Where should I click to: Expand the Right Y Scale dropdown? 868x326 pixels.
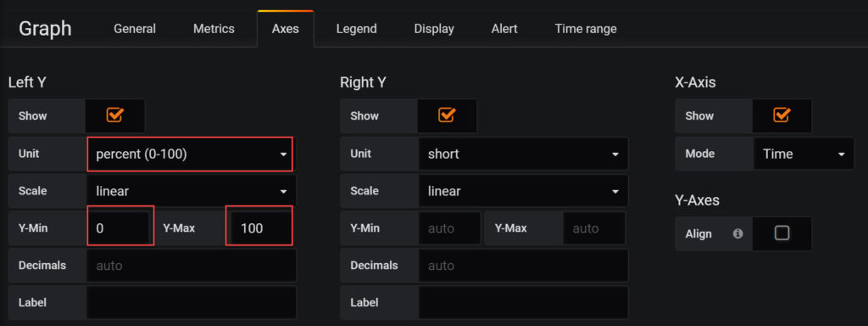[x=523, y=191]
